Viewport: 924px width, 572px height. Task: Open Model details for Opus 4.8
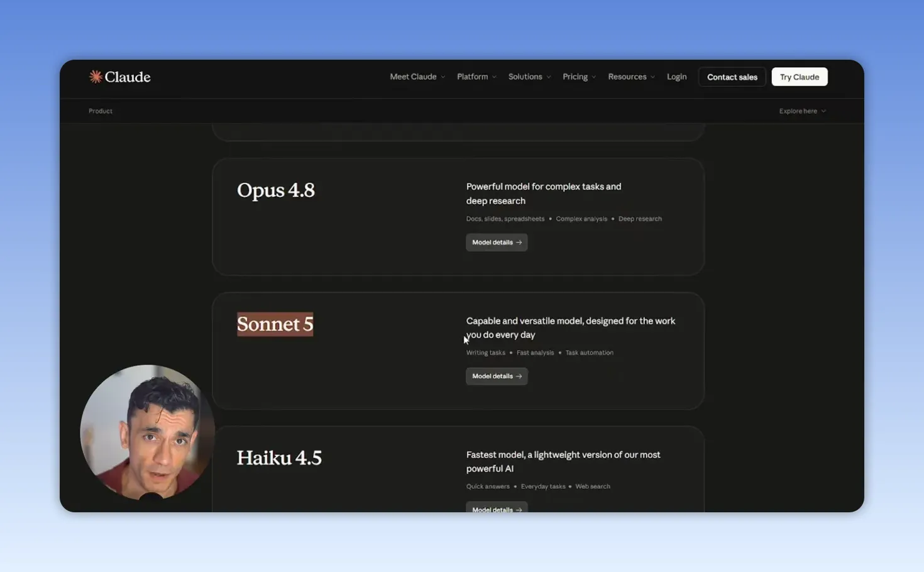pyautogui.click(x=497, y=242)
